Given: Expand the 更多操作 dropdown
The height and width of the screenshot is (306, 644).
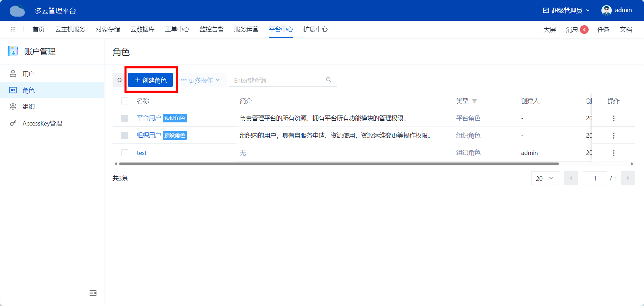Looking at the screenshot, I should tap(200, 80).
